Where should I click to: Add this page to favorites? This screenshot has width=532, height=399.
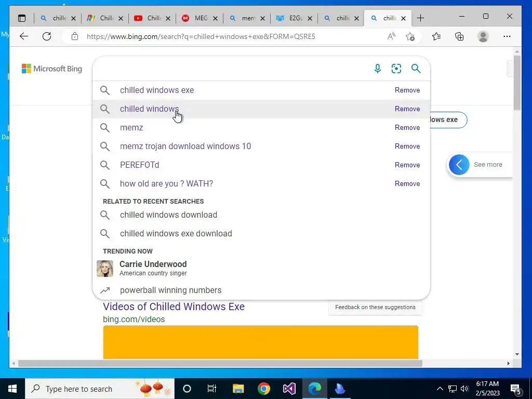[410, 36]
